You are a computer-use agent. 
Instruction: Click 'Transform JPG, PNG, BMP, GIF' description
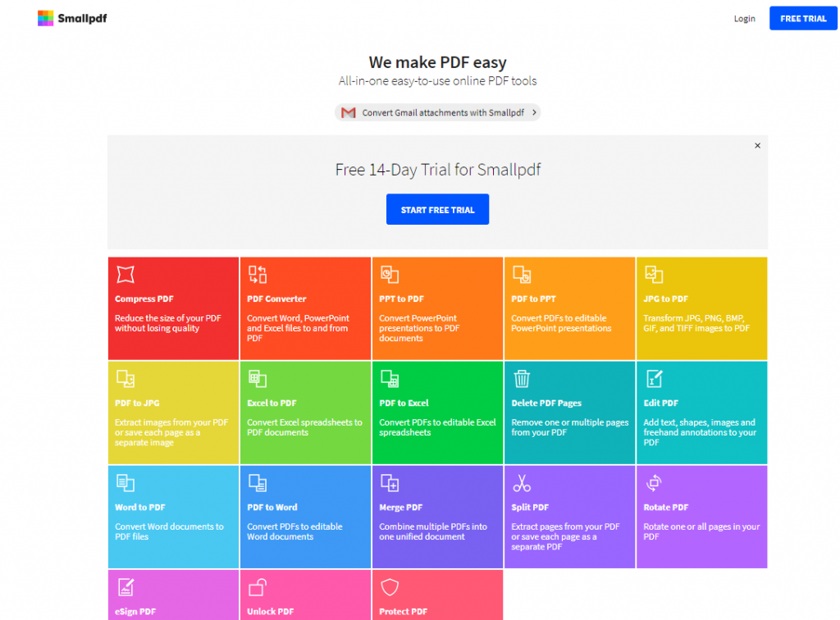coord(696,323)
